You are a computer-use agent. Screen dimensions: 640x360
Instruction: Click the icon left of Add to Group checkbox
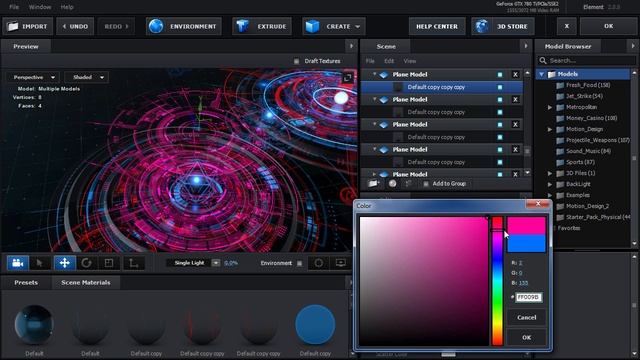coord(408,184)
